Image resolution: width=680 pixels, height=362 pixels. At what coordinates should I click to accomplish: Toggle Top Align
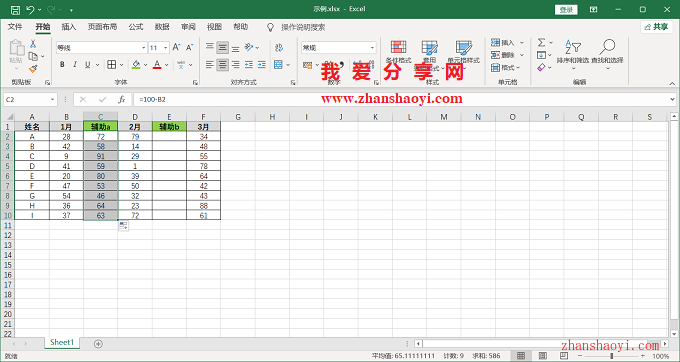(209, 47)
